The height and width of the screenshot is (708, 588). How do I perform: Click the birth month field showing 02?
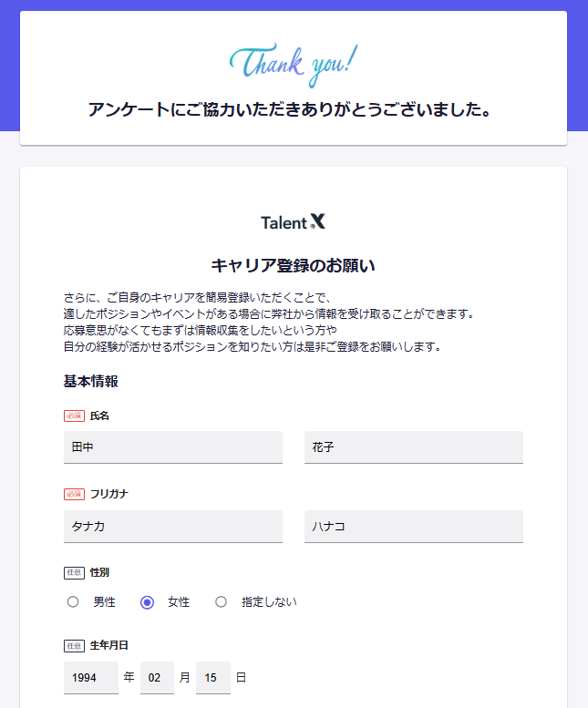[157, 678]
